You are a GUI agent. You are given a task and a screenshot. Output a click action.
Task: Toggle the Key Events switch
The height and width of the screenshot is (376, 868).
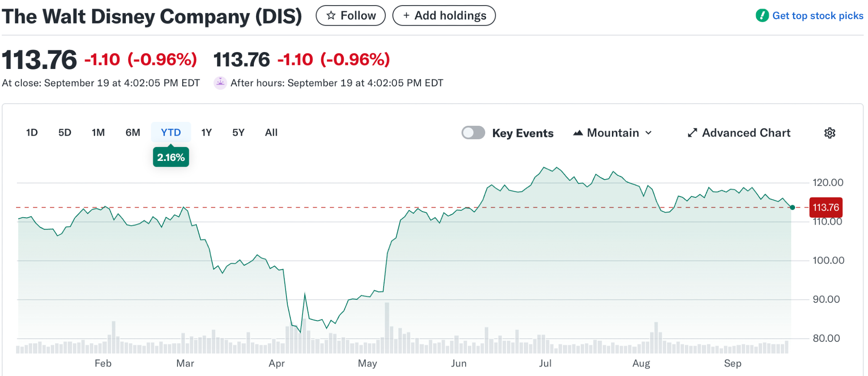[473, 133]
